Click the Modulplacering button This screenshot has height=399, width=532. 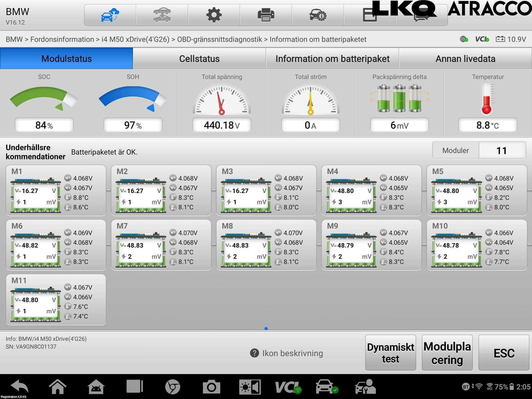coord(447,353)
